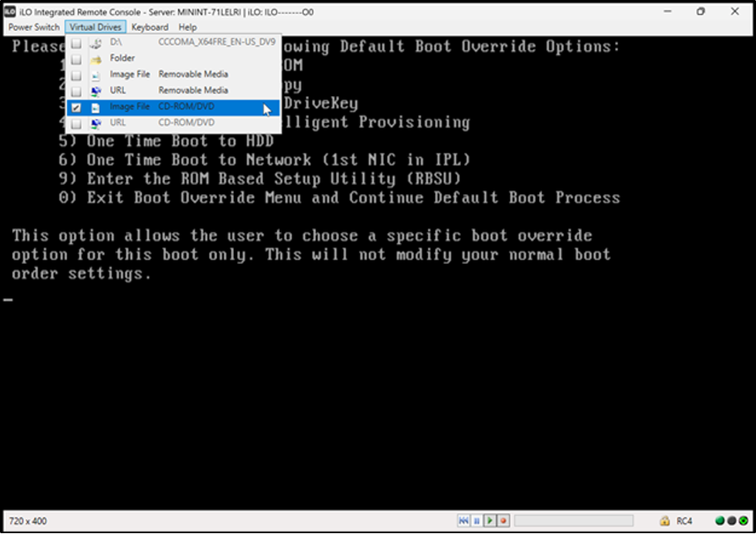The width and height of the screenshot is (756, 534).
Task: Click the CCCOMA_X64FRE_EN-US_DV9 volume label
Action: click(217, 43)
